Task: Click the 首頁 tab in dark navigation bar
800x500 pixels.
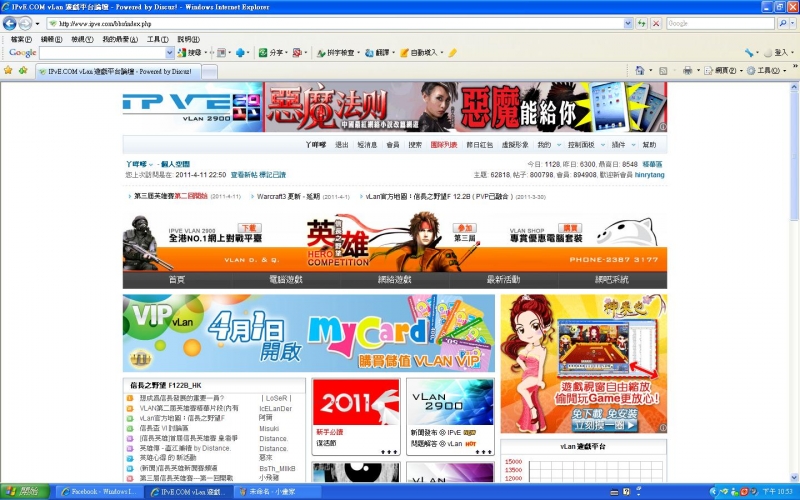Action: tap(177, 280)
